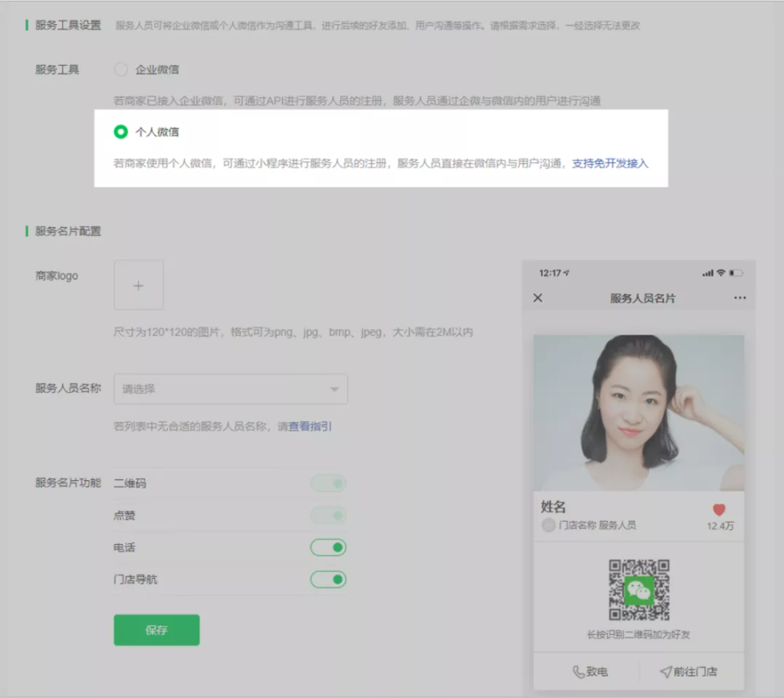Upload a 商家logo via the plus box
784x698 pixels.
tap(138, 285)
